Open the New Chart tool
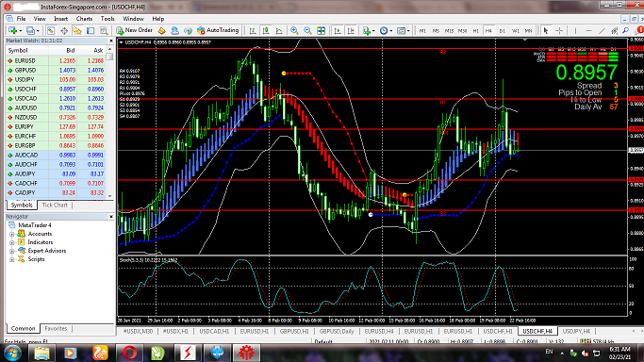 [x=13, y=30]
